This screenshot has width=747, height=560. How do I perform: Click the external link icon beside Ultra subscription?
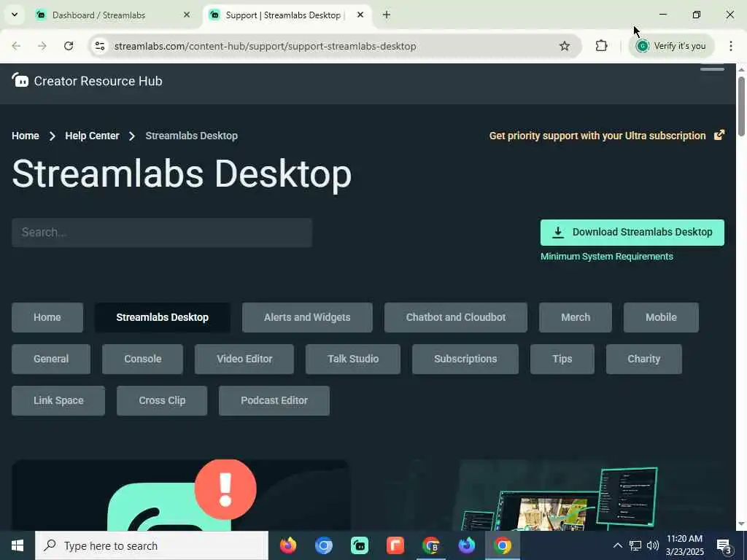tap(719, 135)
